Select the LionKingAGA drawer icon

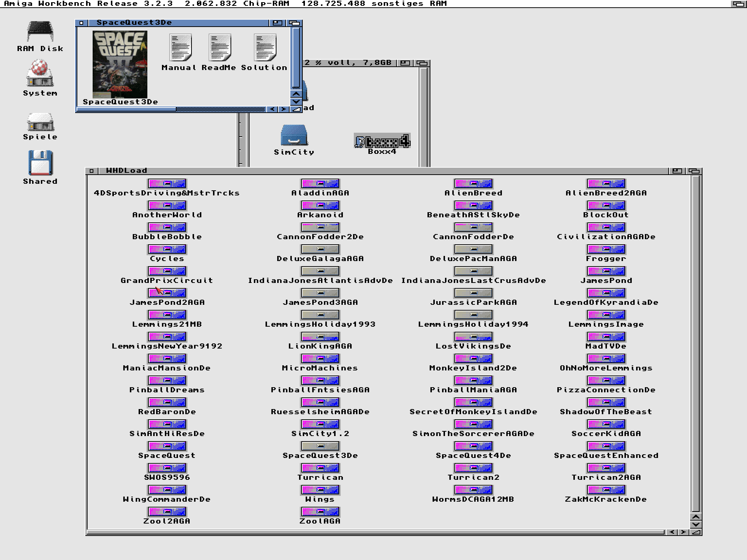320,337
